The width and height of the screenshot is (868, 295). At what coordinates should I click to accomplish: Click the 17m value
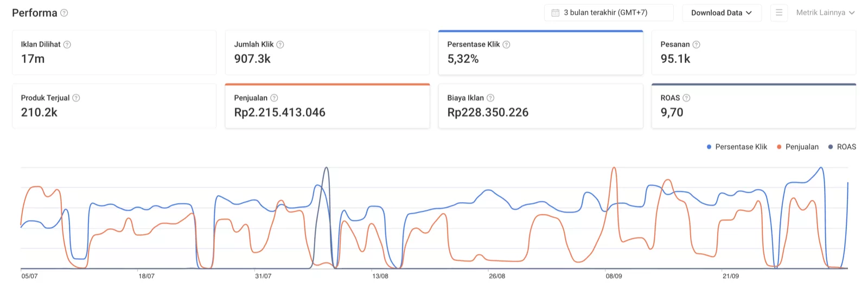33,59
